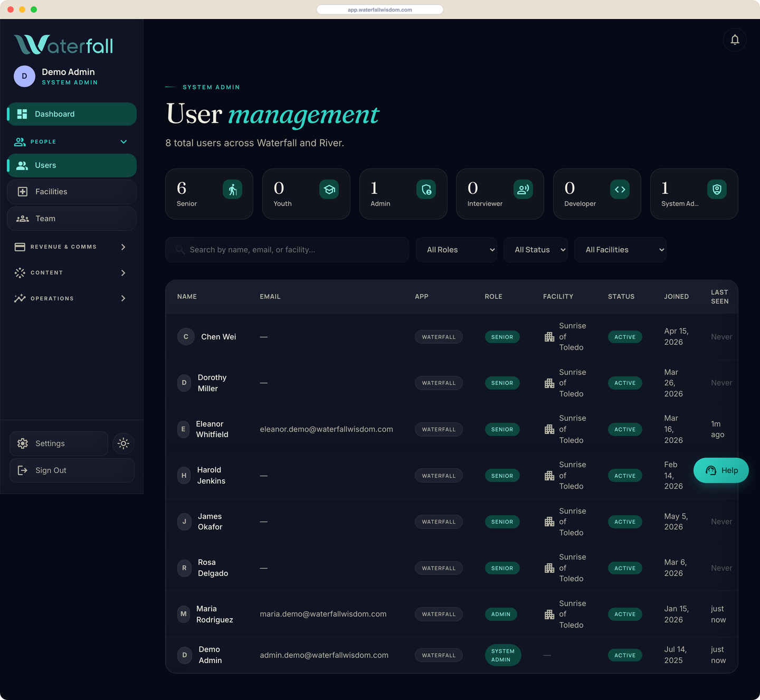The width and height of the screenshot is (760, 700).
Task: Open the All Status dropdown
Action: click(536, 250)
